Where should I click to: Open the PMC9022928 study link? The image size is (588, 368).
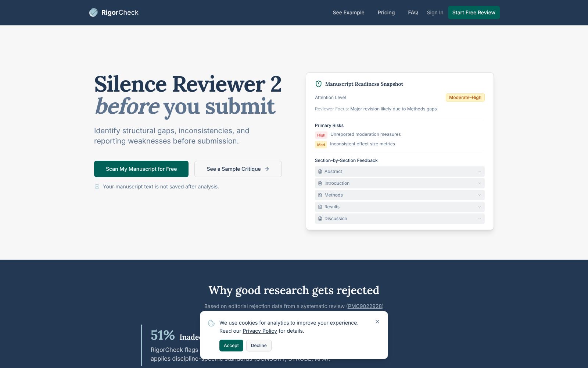365,306
